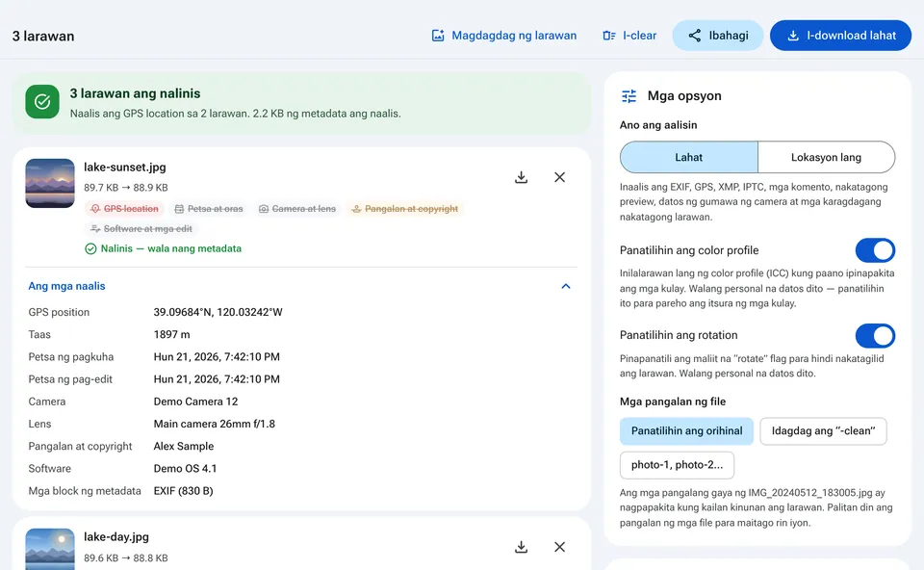Collapse the Ang mga naalis section chevron
Screen dimensions: 924x570
pyautogui.click(x=566, y=287)
